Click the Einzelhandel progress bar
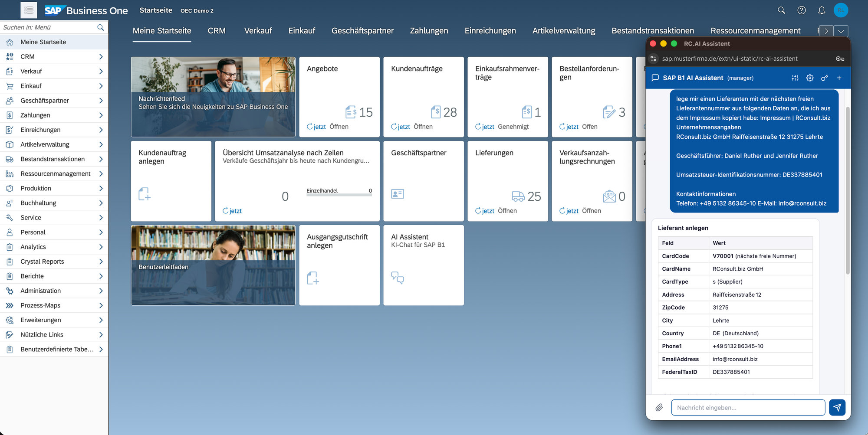The width and height of the screenshot is (868, 435). 339,195
